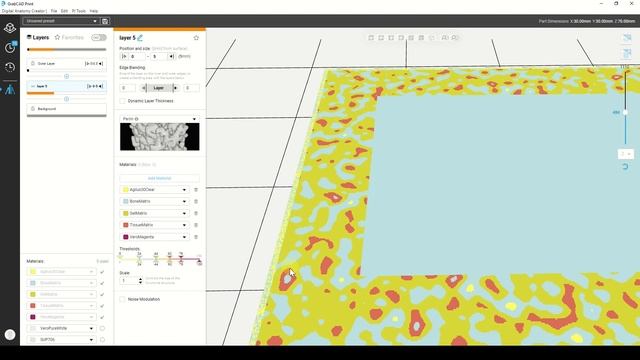Viewport: 640px width, 360px height.
Task: Open the Help menu
Action: [x=94, y=11]
